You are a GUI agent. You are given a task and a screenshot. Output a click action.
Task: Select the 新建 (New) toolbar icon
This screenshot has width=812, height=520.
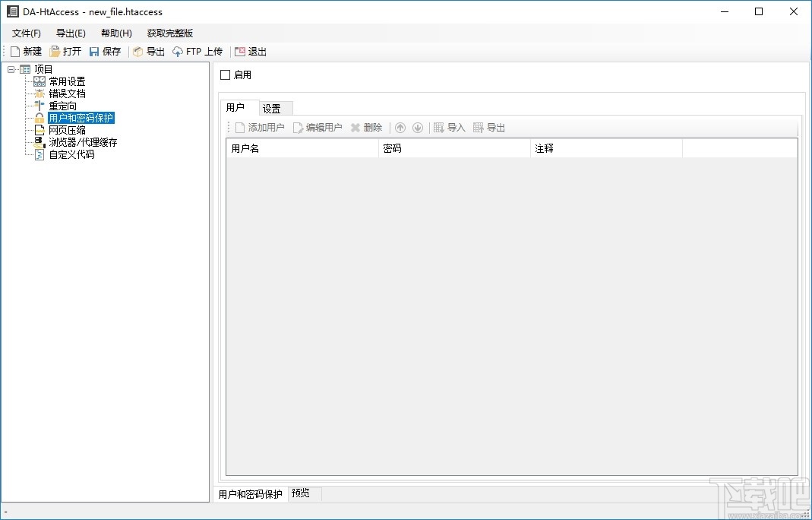[27, 51]
